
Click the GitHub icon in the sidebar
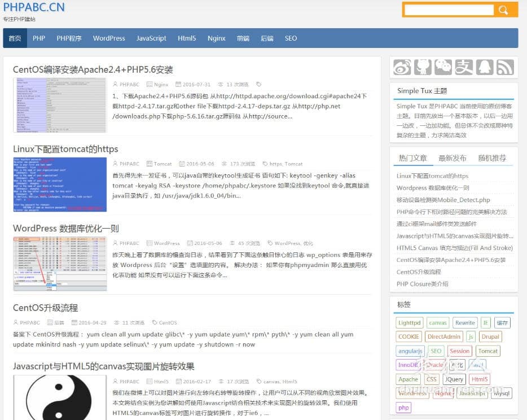tap(423, 67)
